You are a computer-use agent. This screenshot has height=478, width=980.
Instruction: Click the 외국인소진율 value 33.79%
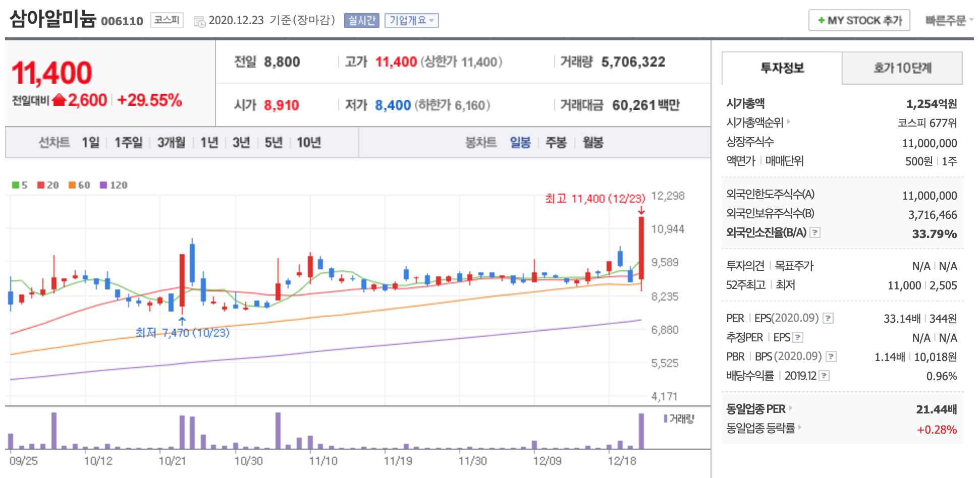935,234
